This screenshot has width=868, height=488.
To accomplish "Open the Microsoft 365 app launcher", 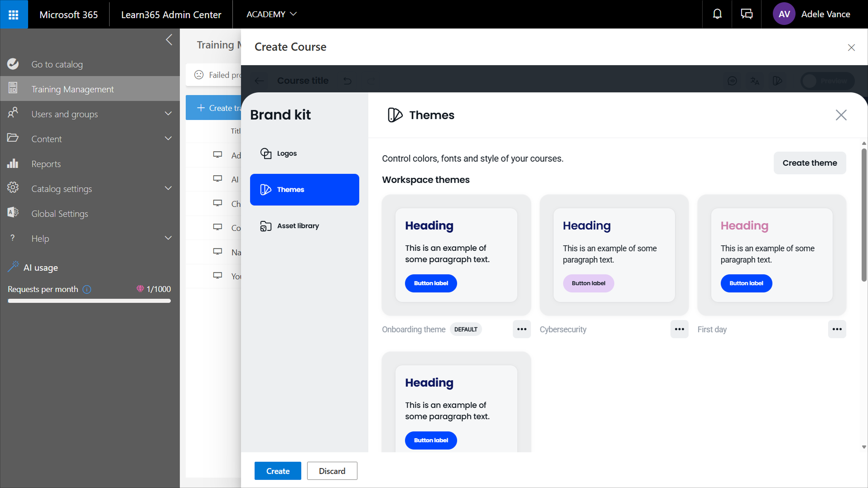I will coord(14,14).
